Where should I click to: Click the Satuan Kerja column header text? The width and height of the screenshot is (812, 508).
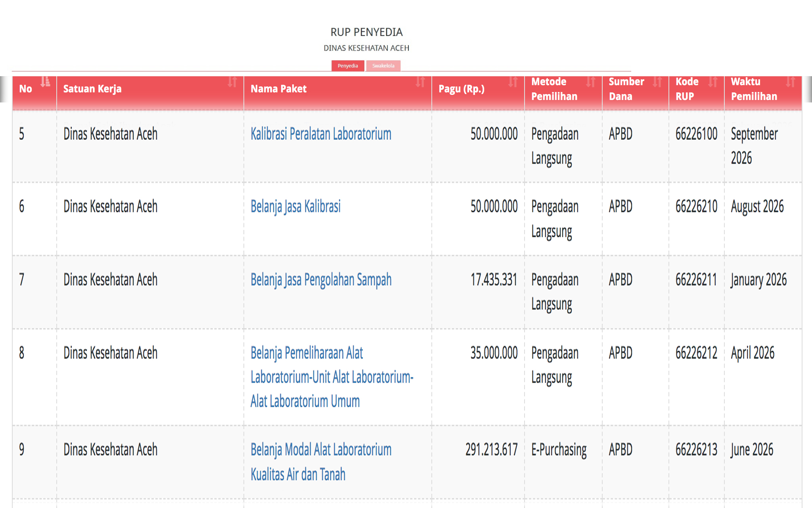coord(92,89)
